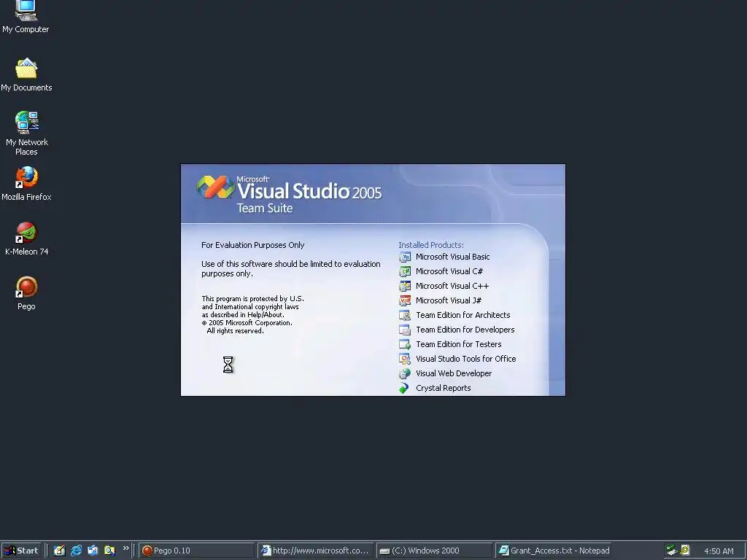Switch to the microsoft.com browser taskbar button

click(x=316, y=551)
